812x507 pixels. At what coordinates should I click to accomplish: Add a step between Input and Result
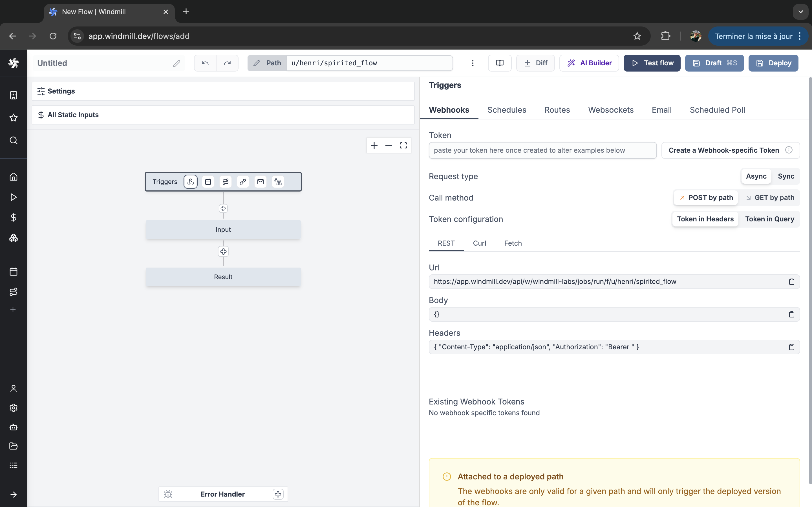pos(223,252)
